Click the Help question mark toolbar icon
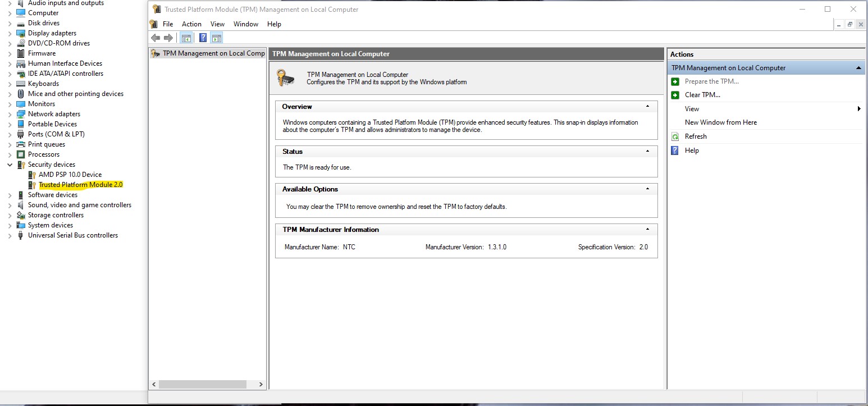Screen dimensions: 868x406 click(203, 38)
